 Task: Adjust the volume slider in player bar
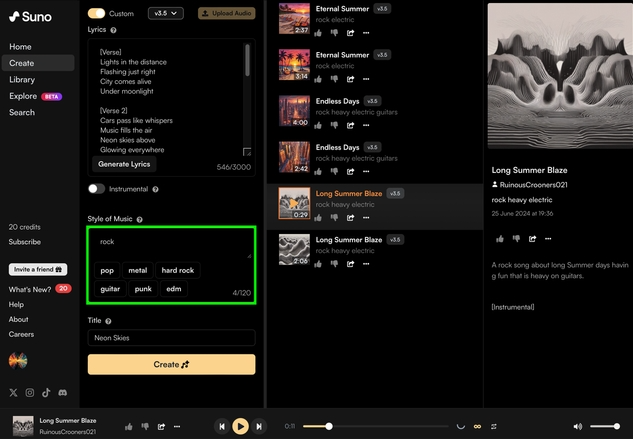coord(604,427)
